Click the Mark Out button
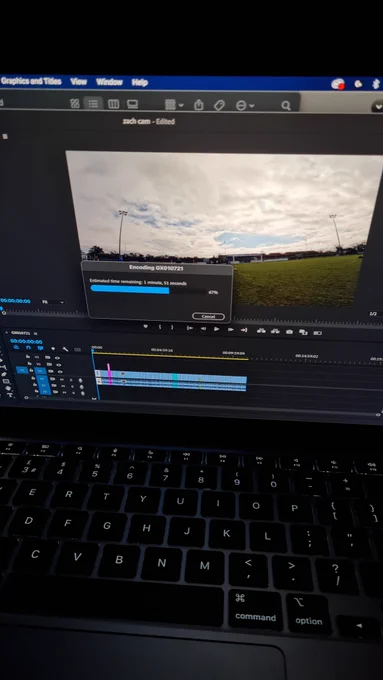 tap(172, 327)
